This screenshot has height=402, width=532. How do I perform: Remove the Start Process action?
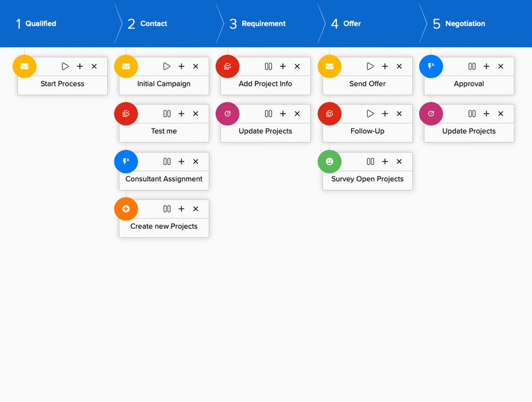pos(94,66)
